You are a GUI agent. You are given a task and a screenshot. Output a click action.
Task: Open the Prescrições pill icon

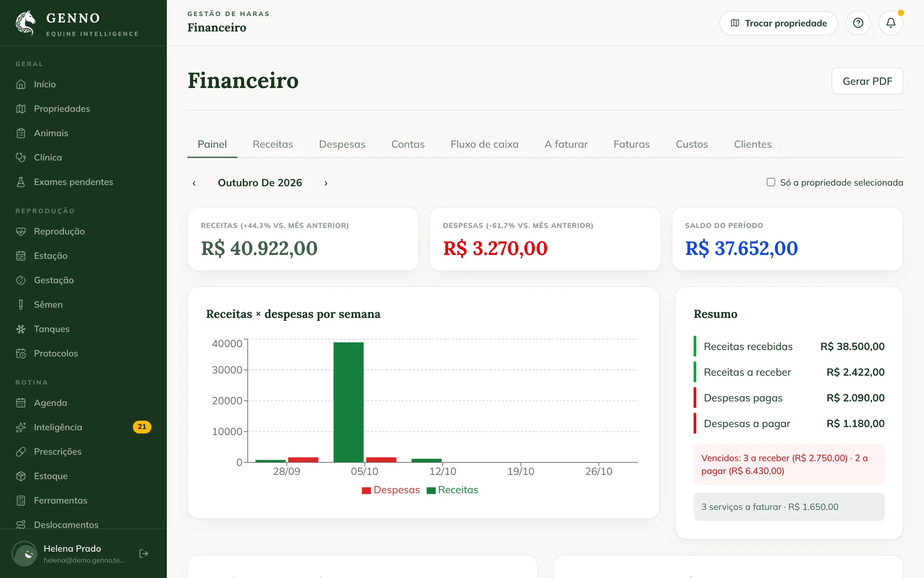pos(21,452)
